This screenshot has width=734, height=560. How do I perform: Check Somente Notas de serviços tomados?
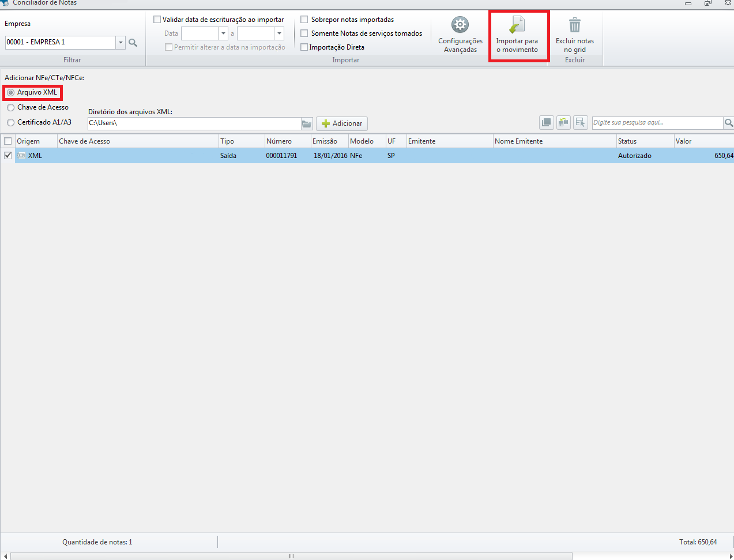pyautogui.click(x=304, y=33)
